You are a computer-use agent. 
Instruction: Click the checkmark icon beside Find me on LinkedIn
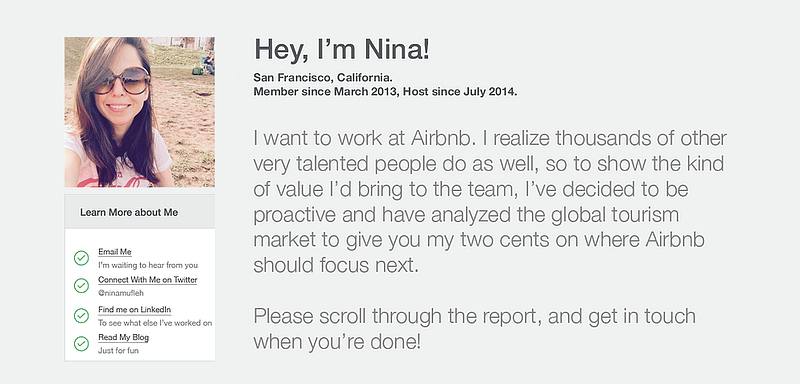pos(81,316)
